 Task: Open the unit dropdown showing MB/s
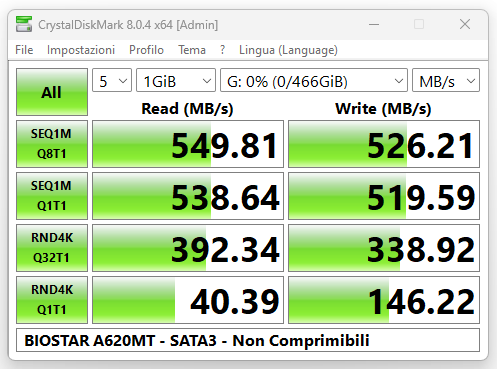tap(446, 80)
